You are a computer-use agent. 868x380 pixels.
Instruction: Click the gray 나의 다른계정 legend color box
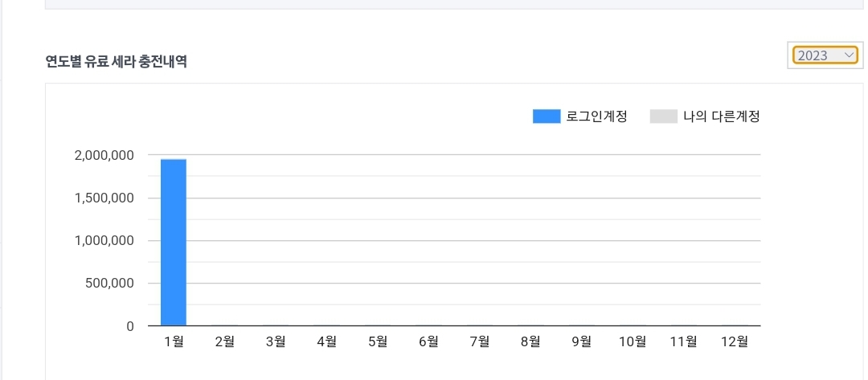[664, 116]
